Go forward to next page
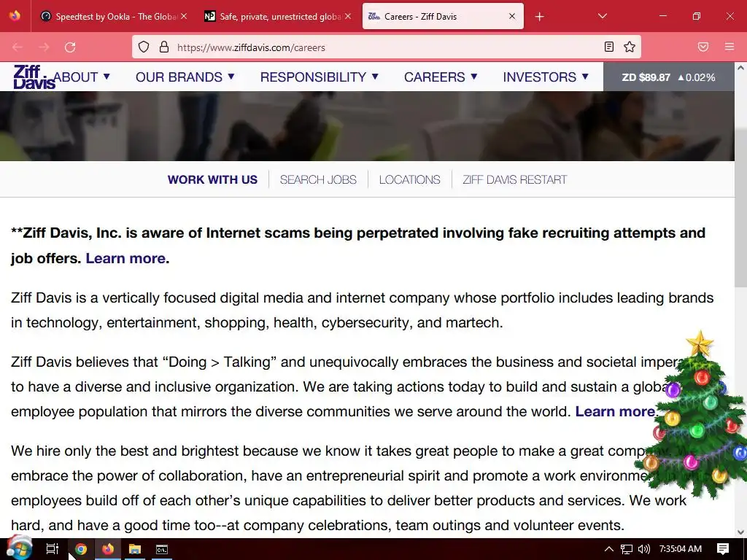This screenshot has width=747, height=560. (x=44, y=47)
